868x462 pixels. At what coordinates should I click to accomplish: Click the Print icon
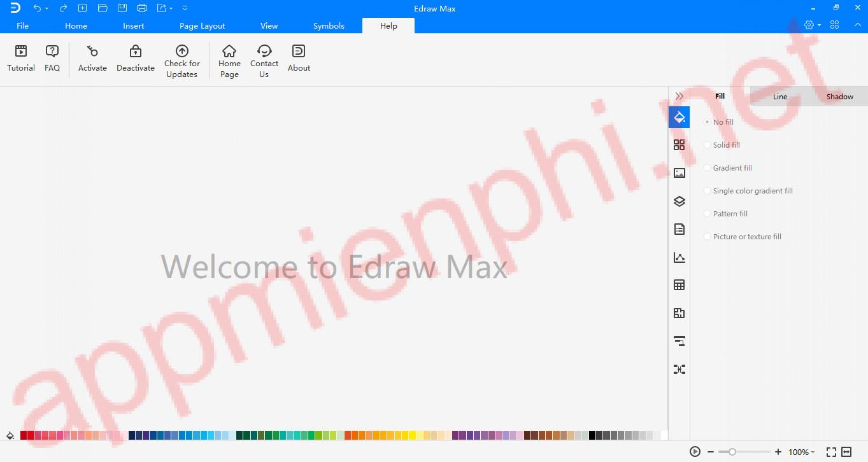click(x=142, y=8)
